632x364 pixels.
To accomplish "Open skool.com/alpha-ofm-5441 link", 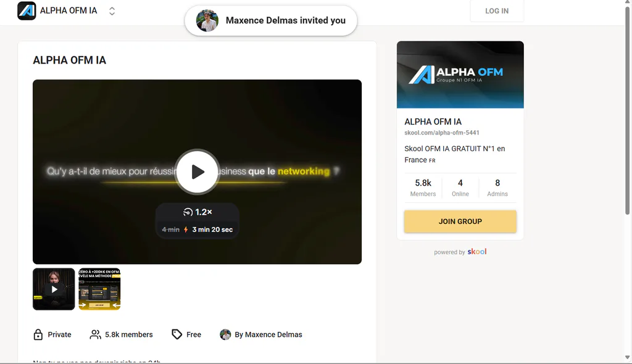I will (442, 133).
